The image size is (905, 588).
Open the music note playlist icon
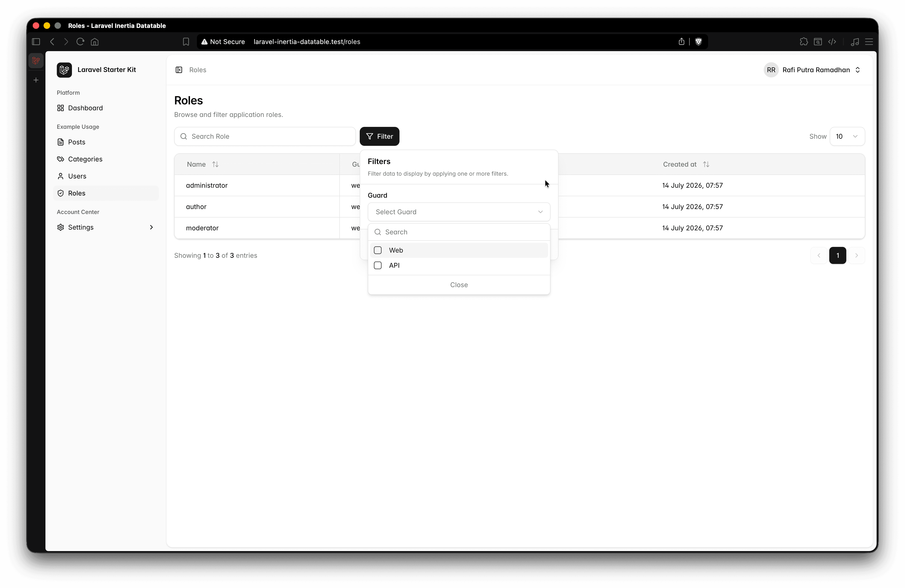coord(855,42)
